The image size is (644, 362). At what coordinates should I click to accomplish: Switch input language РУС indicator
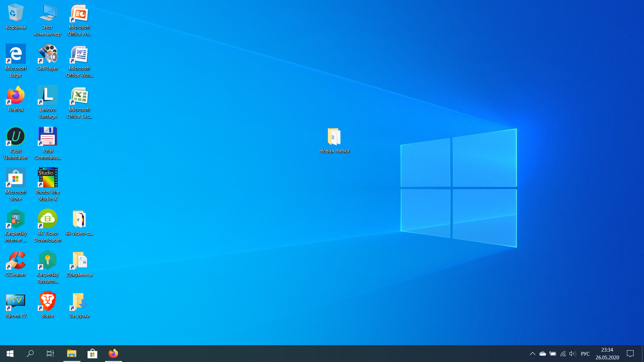pyautogui.click(x=585, y=354)
